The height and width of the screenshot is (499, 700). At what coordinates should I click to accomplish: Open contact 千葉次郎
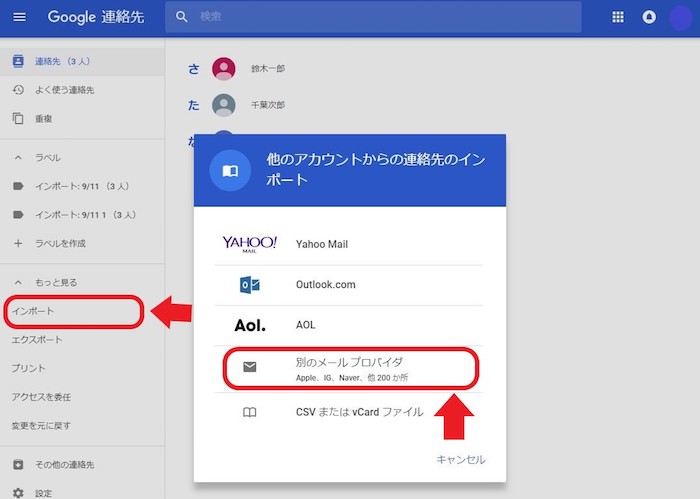click(x=268, y=105)
